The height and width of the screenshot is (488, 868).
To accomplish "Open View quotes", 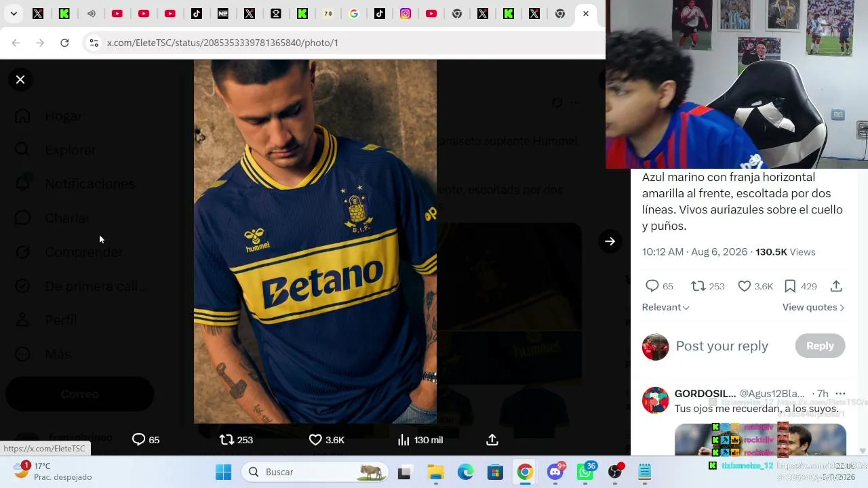I will coord(813,307).
